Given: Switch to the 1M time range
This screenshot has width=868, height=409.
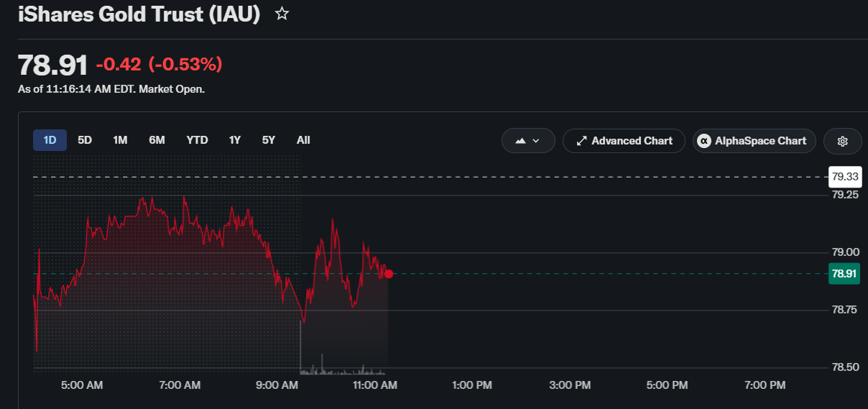Looking at the screenshot, I should click(120, 140).
